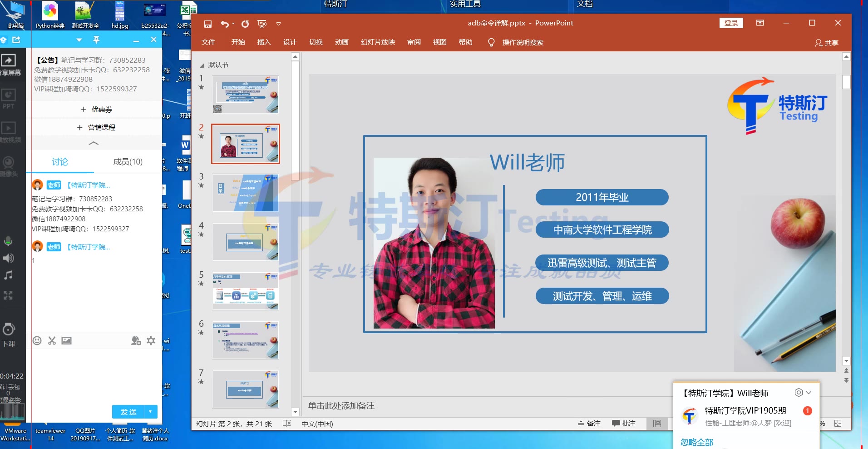This screenshot has width=868, height=449.
Task: Open the 幻灯片放映 ribbon tab
Action: (x=378, y=42)
